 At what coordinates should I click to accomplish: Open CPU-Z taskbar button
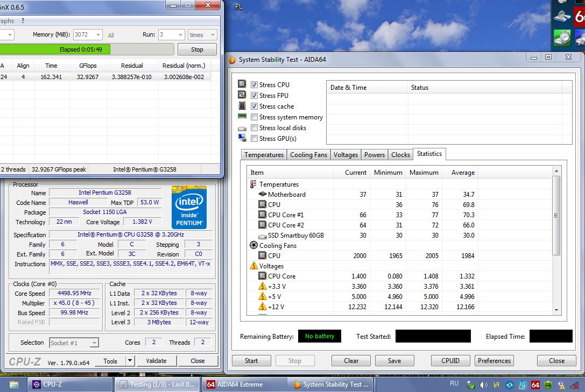(x=71, y=384)
